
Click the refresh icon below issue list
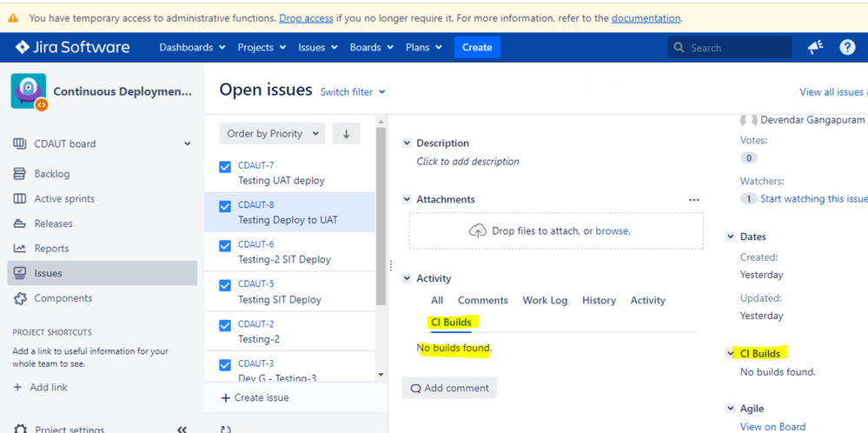coord(225,430)
